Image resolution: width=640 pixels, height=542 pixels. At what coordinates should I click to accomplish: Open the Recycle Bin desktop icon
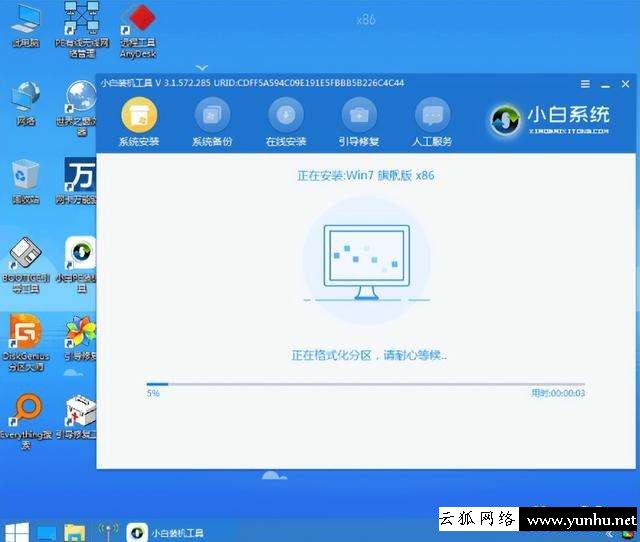26,182
